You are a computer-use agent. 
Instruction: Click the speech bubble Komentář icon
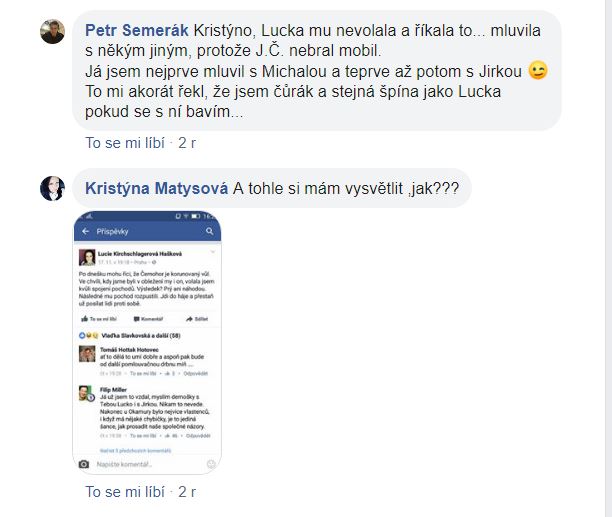point(137,319)
